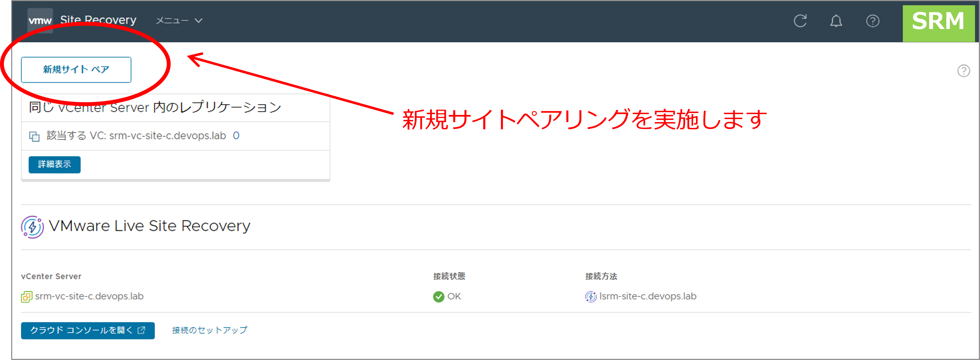The width and height of the screenshot is (980, 360).
Task: Click the vCenter Server column header
Action: [51, 276]
